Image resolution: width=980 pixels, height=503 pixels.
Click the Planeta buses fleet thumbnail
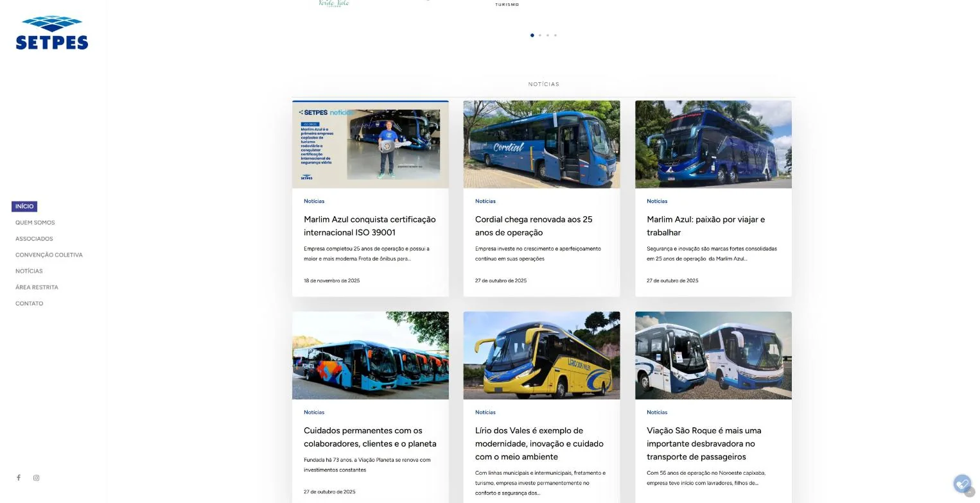tap(371, 355)
